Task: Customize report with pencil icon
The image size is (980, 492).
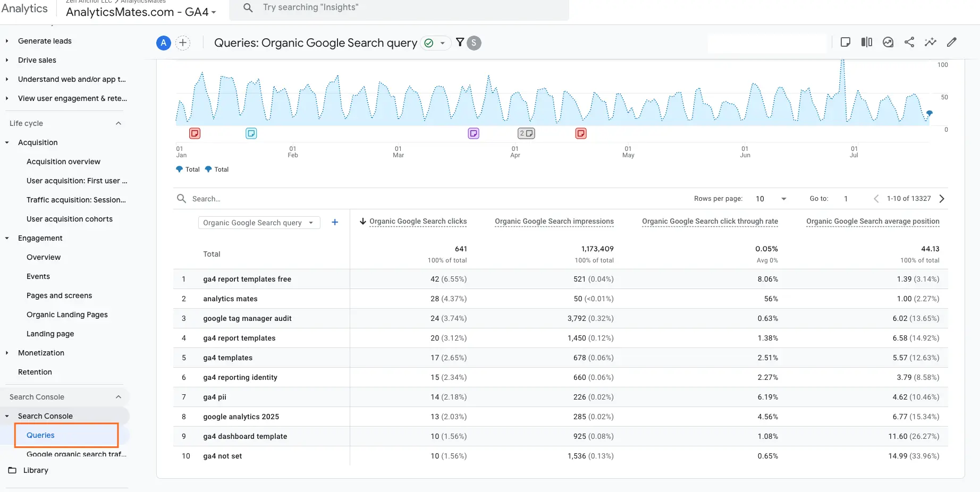Action: (x=952, y=42)
